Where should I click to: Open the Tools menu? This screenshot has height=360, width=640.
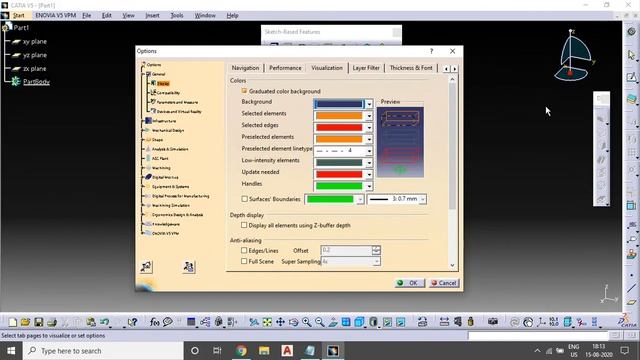[177, 16]
